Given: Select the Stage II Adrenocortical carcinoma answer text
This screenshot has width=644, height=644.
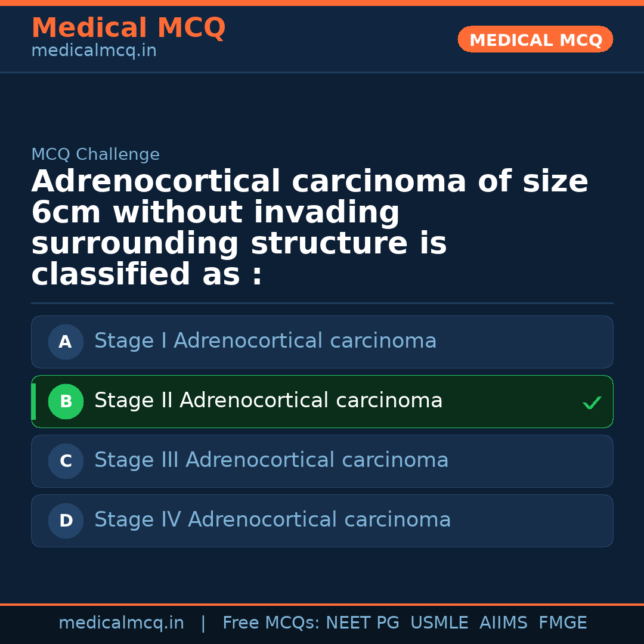Looking at the screenshot, I should [268, 401].
